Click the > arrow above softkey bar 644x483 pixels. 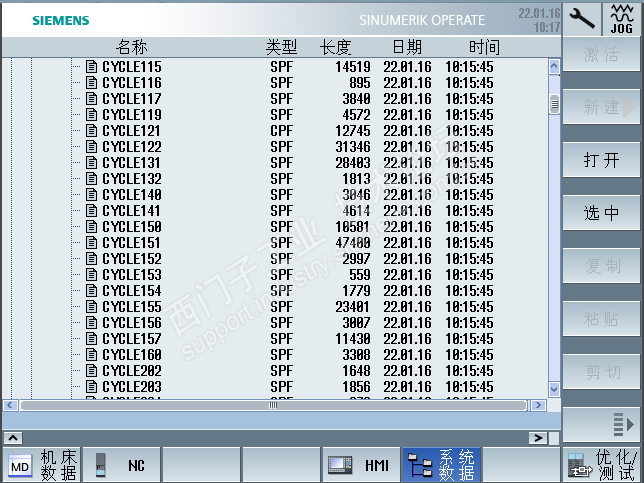[538, 438]
